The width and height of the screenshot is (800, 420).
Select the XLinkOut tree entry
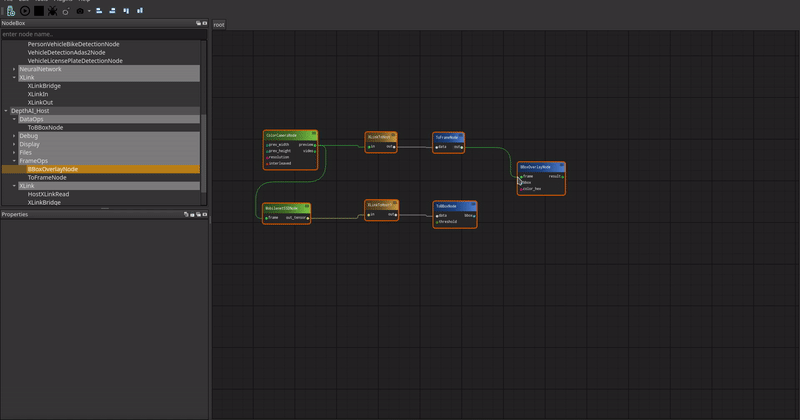40,102
